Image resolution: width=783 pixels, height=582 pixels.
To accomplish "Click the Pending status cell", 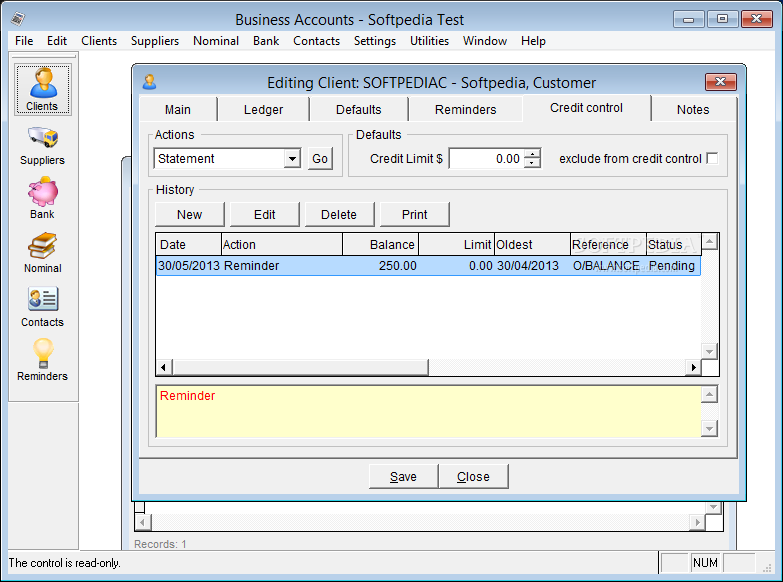I will pyautogui.click(x=672, y=265).
